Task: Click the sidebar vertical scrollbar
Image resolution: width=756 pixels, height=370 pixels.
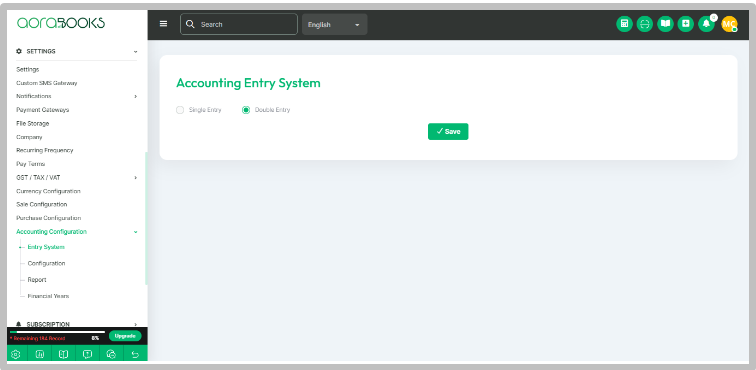Action: coord(146,219)
